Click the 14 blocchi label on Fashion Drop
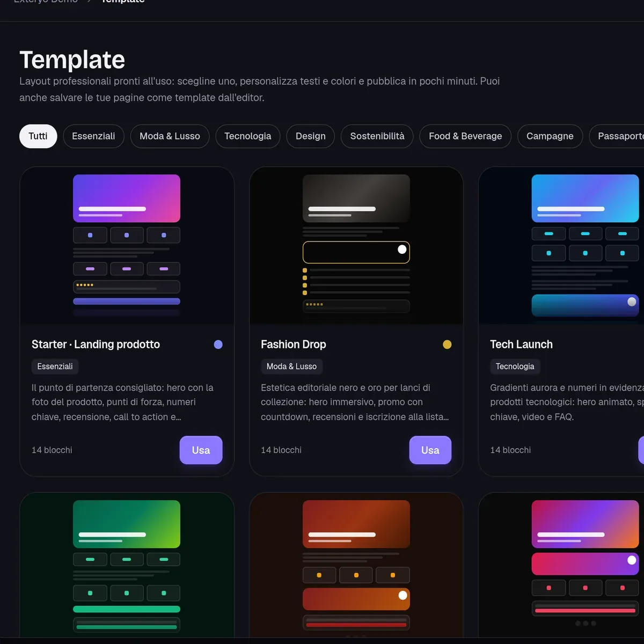644x644 pixels. [x=281, y=450]
